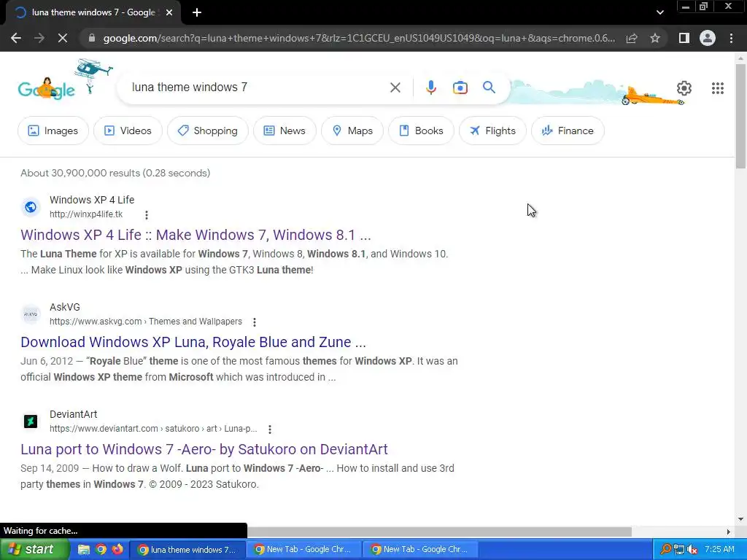Click the About 30,900,000 results text
This screenshot has width=747, height=560.
[115, 173]
